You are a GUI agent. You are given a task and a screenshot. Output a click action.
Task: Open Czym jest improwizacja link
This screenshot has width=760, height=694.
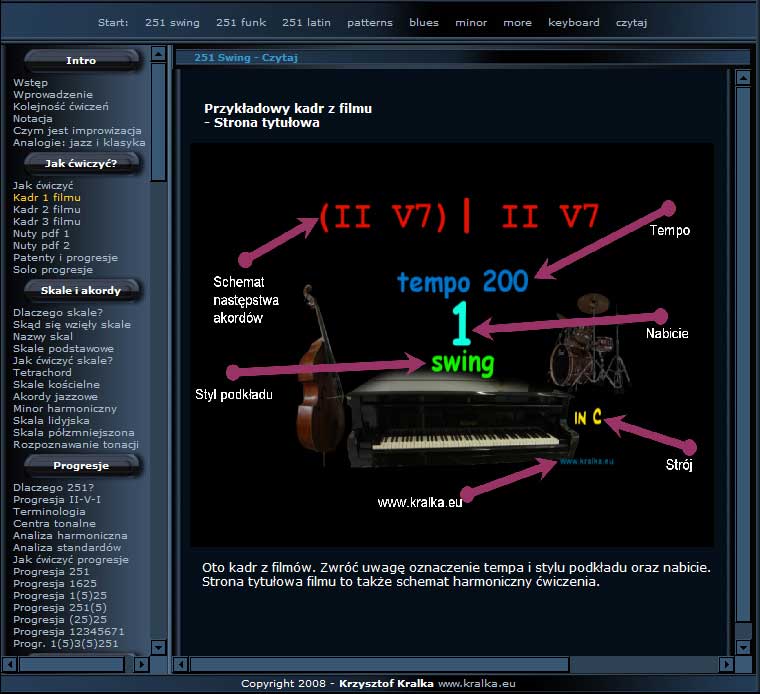(x=78, y=131)
